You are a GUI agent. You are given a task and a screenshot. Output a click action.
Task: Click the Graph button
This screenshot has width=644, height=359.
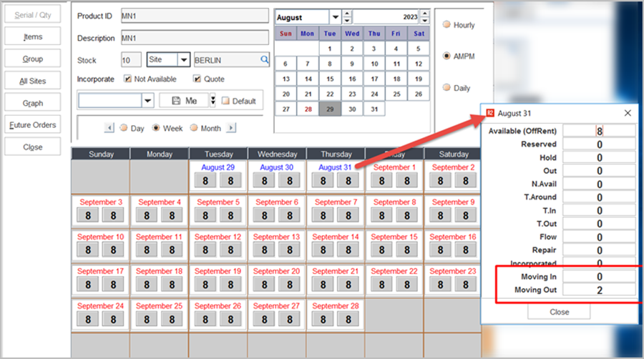(x=32, y=103)
